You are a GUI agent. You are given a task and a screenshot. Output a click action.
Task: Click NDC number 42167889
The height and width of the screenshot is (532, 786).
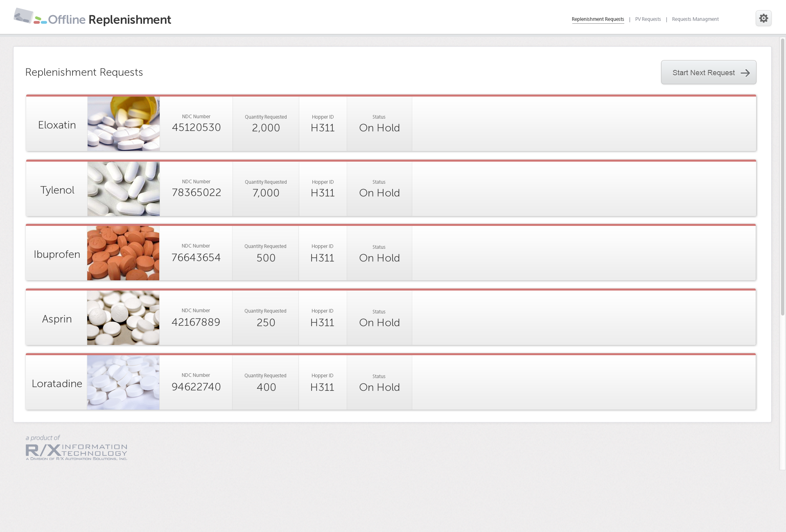click(196, 322)
